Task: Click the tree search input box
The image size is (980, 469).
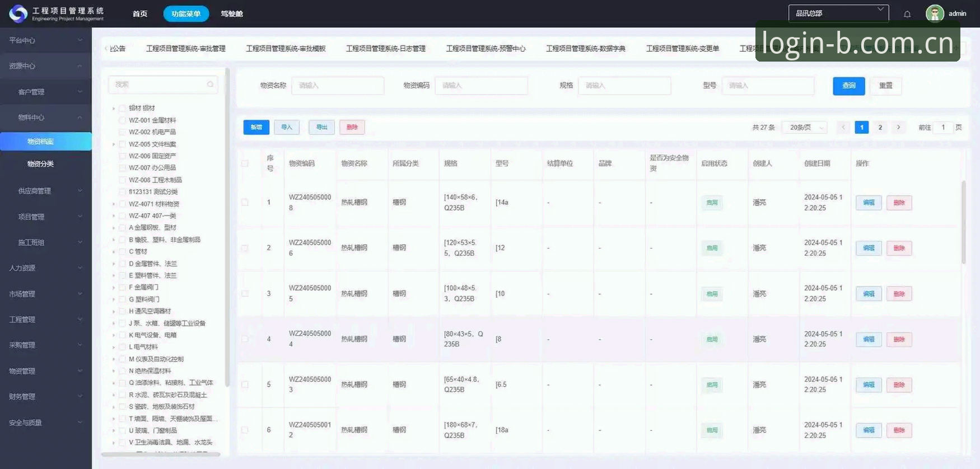Action: (162, 85)
